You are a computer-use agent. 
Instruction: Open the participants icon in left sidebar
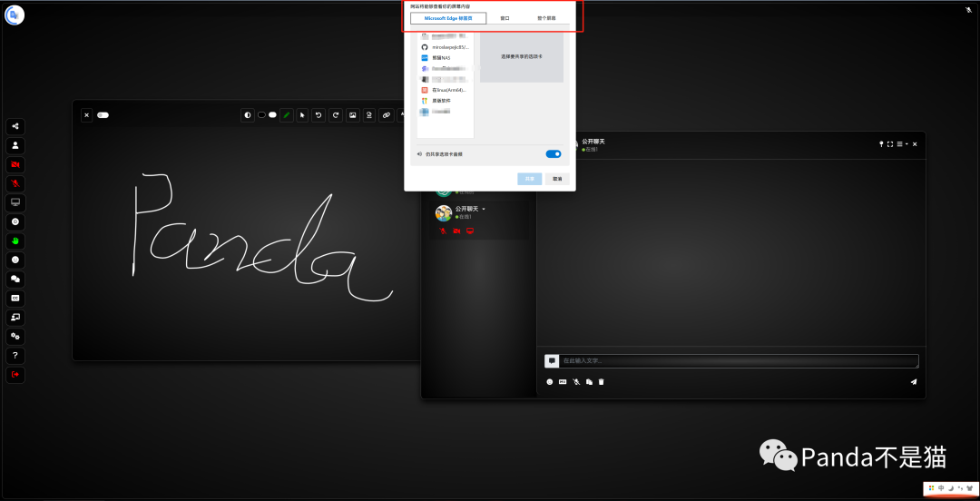[15, 146]
